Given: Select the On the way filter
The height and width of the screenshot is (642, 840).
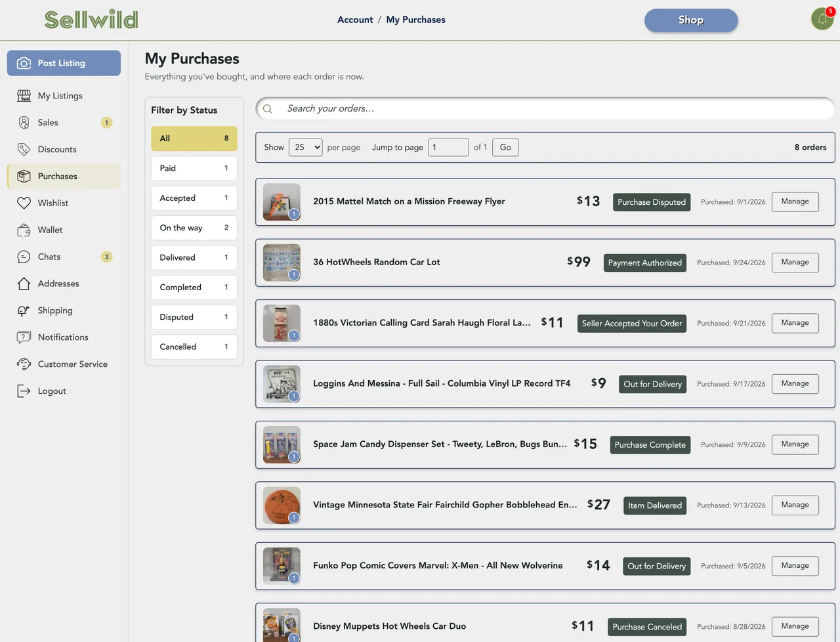Looking at the screenshot, I should (x=194, y=228).
